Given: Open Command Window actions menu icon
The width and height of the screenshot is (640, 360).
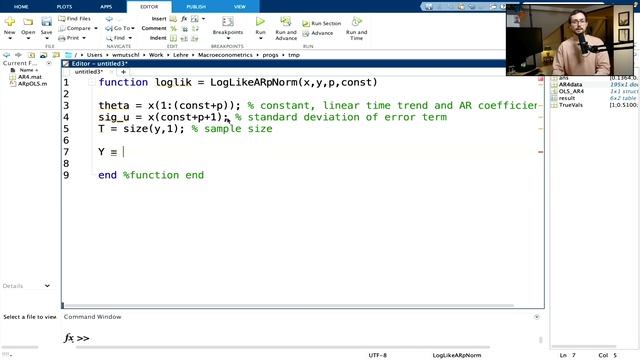Looking at the screenshot, I should 536,317.
